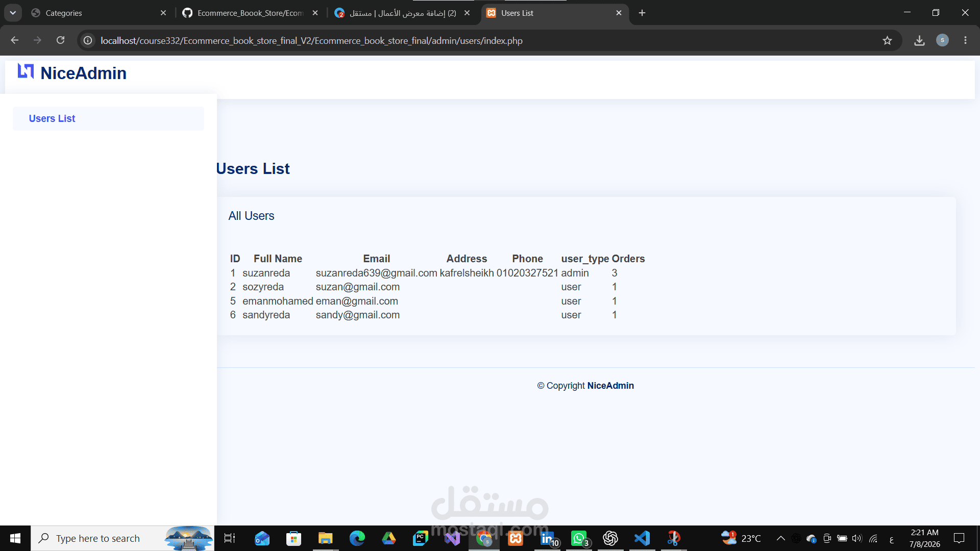Click the address bar URL

pos(311,40)
